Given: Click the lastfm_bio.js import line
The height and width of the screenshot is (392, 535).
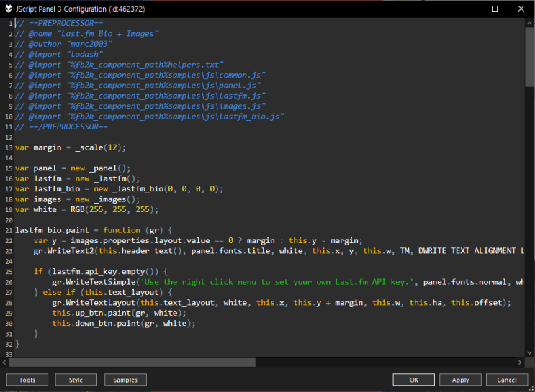Looking at the screenshot, I should pyautogui.click(x=150, y=117).
